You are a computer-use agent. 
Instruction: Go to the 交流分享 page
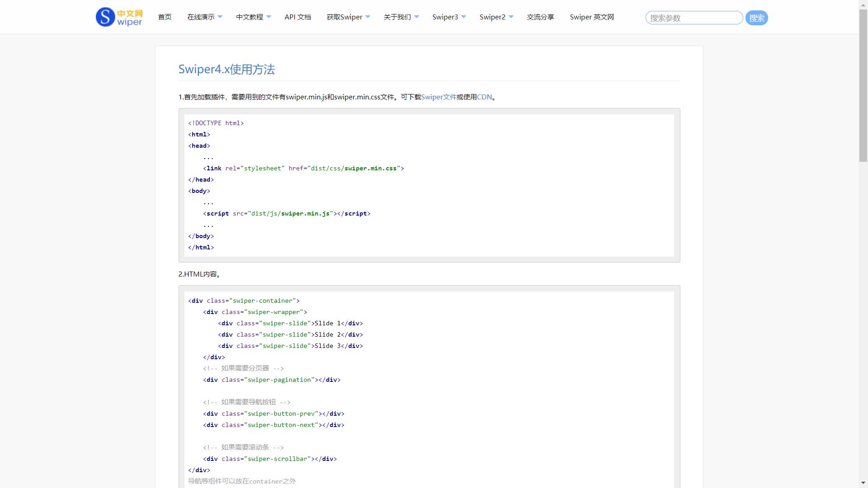tap(540, 17)
